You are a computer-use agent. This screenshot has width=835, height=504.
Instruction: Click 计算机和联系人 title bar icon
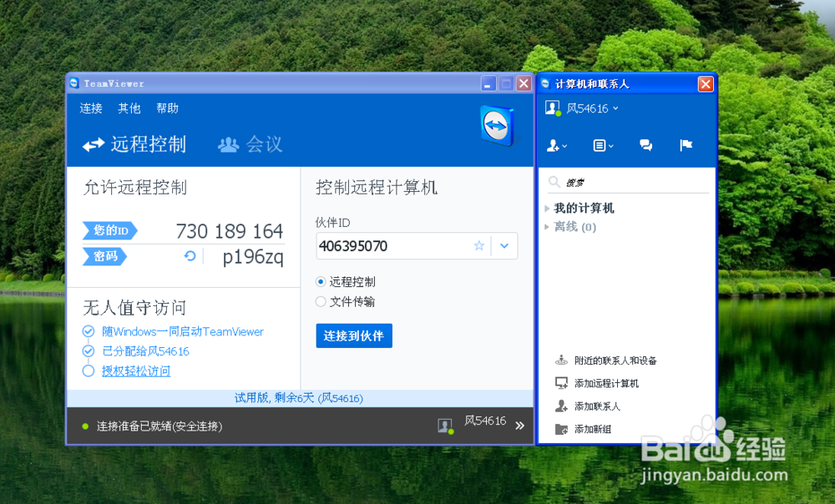[x=545, y=83]
